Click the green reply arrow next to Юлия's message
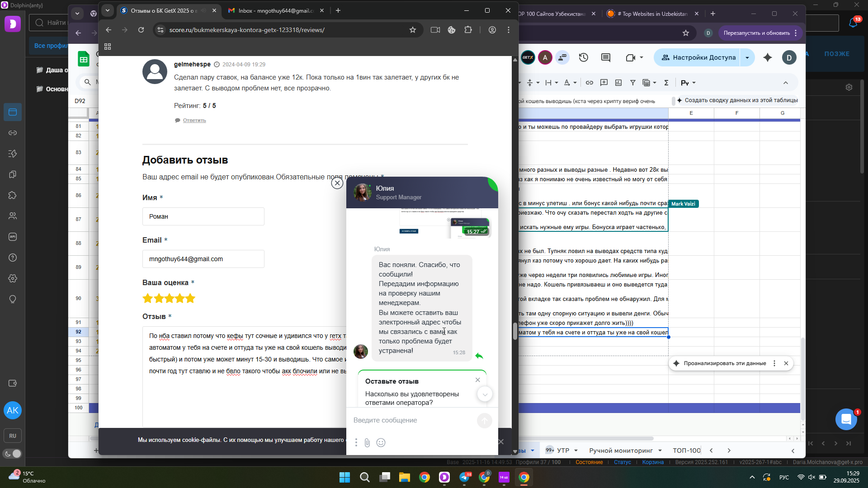Screen dimensions: 868x488 479,356
